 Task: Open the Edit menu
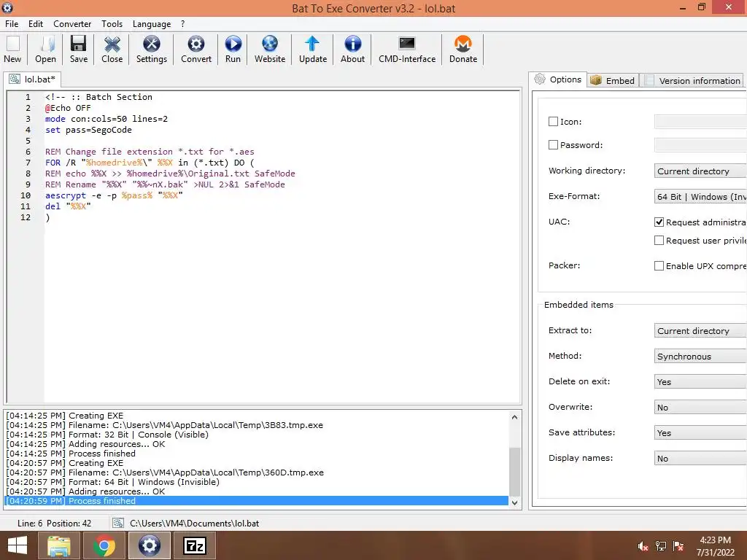pos(36,24)
